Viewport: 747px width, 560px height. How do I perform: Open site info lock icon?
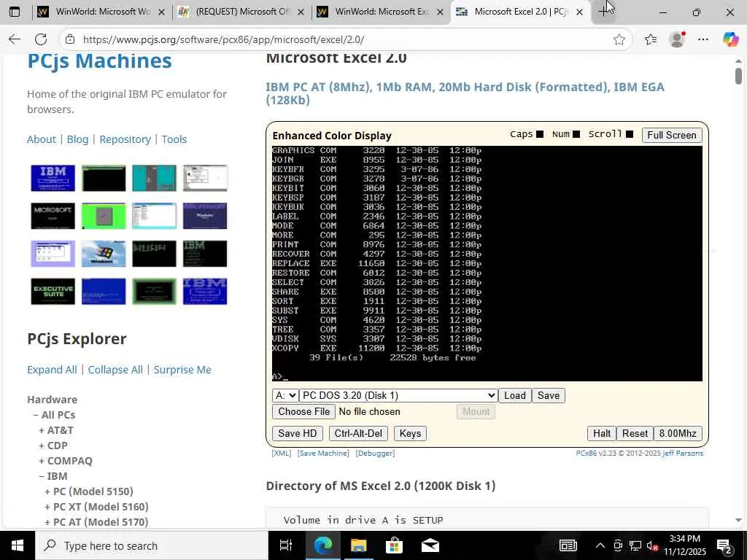(x=70, y=39)
